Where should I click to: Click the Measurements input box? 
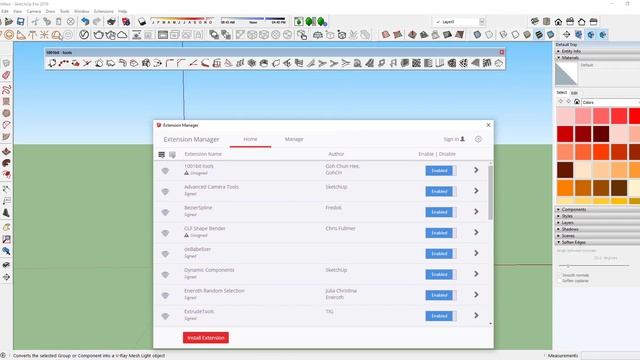611,356
